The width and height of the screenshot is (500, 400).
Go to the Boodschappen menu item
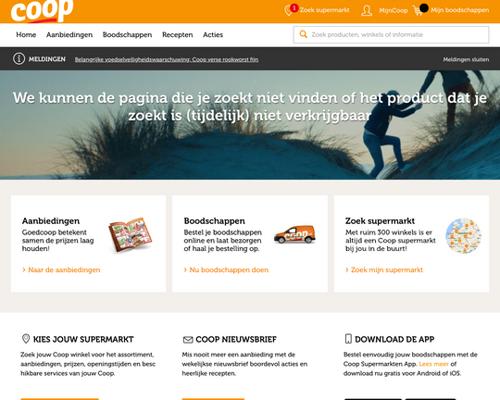pyautogui.click(x=127, y=35)
